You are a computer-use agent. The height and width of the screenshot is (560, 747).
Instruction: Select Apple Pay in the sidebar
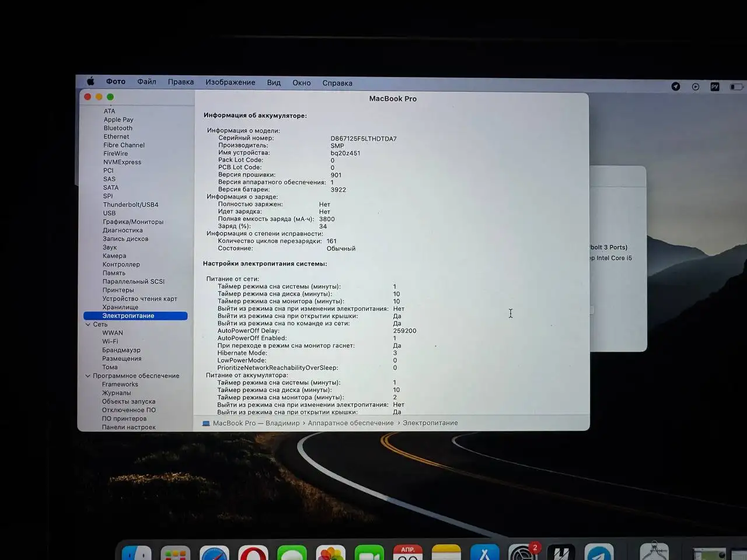click(118, 120)
